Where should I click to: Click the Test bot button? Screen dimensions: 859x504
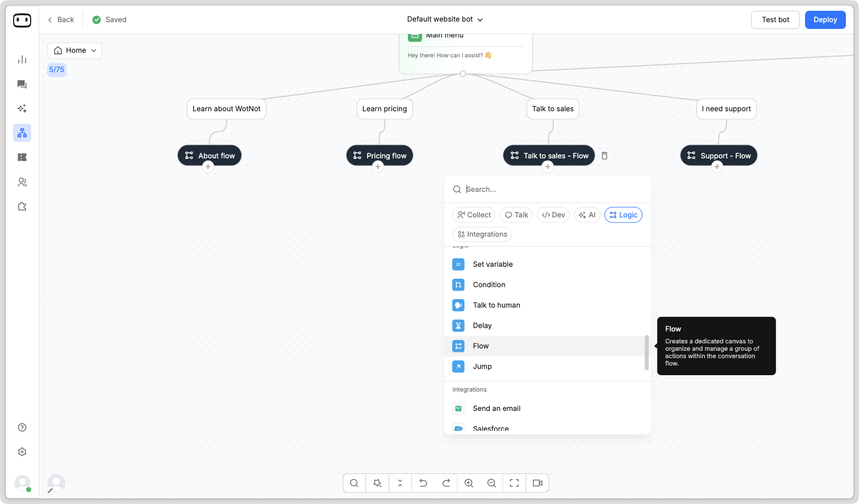click(x=775, y=20)
